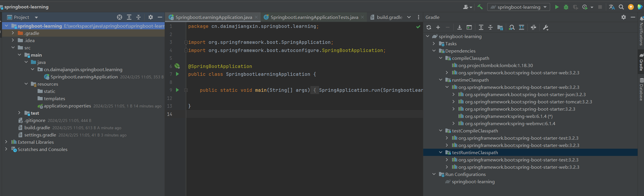Toggle Gradle offline mode

(533, 28)
